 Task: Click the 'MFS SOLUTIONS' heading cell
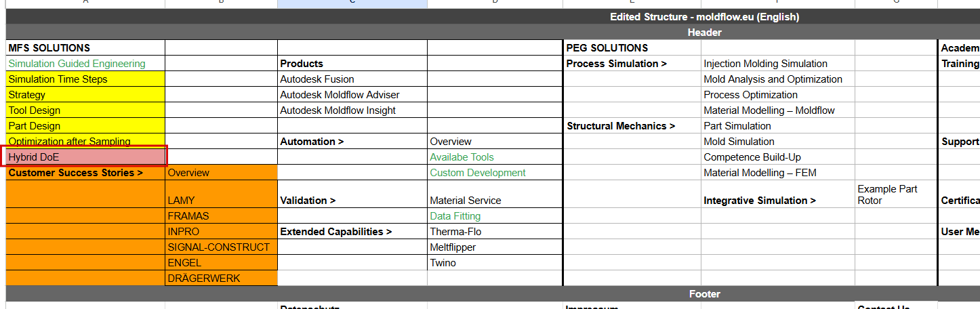(85, 48)
